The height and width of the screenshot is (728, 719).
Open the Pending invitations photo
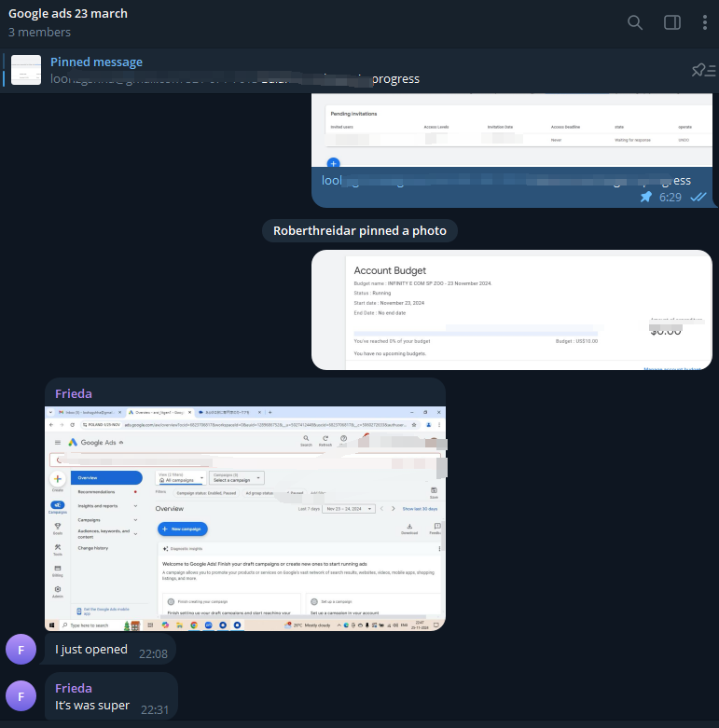pyautogui.click(x=511, y=130)
